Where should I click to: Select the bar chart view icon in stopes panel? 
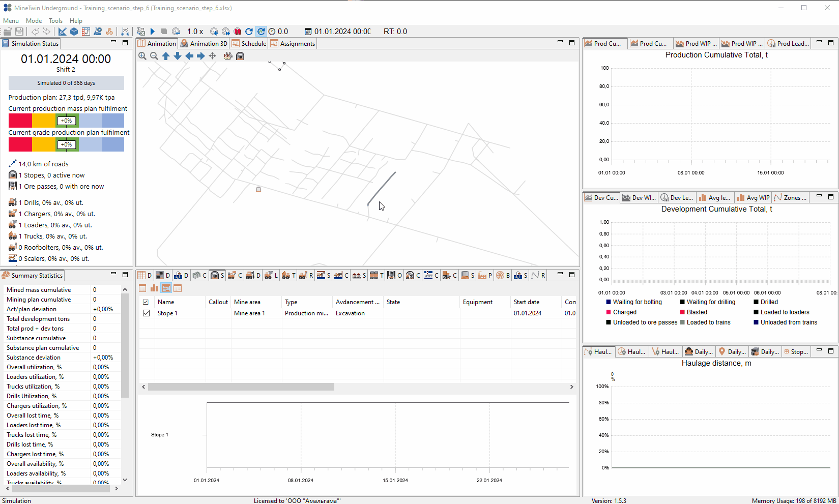pyautogui.click(x=154, y=288)
